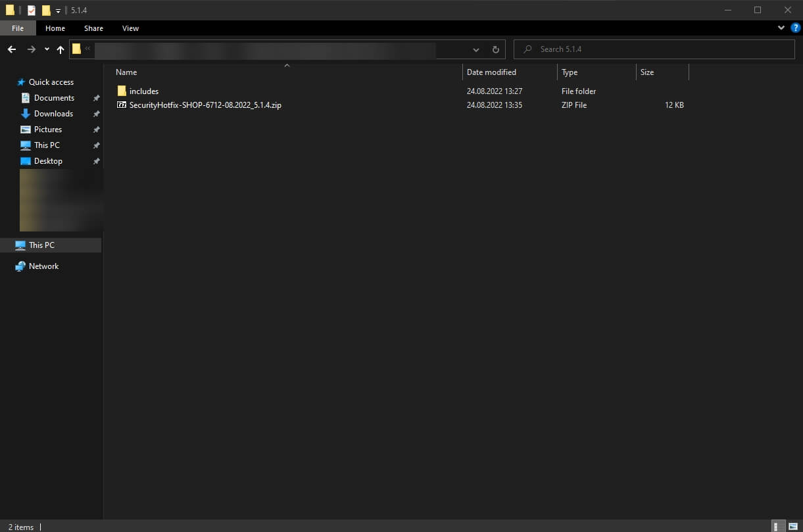Open the includes folder
Image resolution: width=803 pixels, height=532 pixels.
(143, 91)
